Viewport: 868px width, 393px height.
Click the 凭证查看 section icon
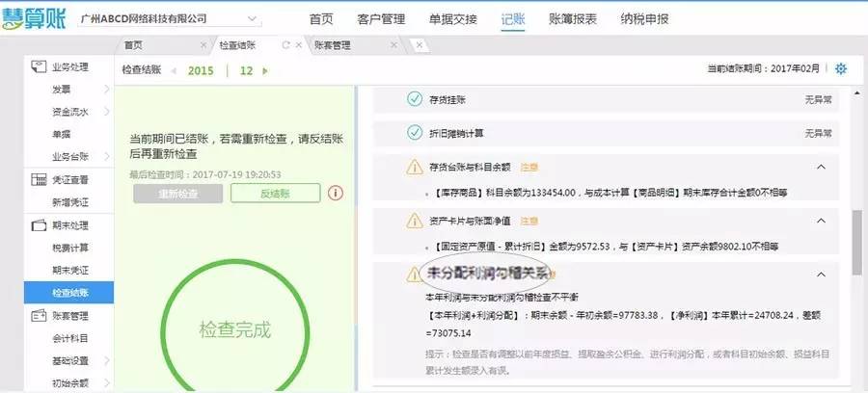[x=38, y=179]
